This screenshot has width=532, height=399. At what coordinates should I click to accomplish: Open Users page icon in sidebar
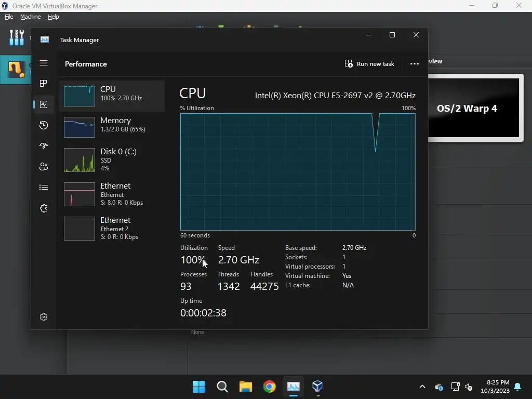(x=44, y=167)
